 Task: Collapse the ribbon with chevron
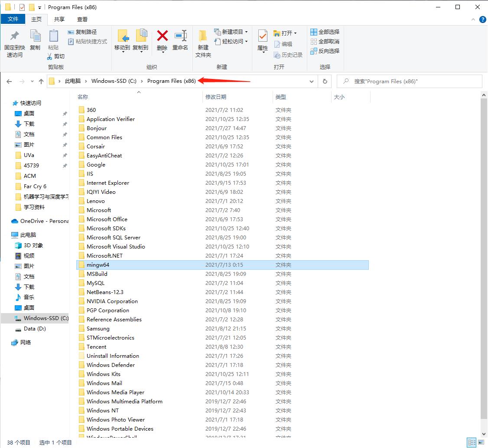point(473,20)
